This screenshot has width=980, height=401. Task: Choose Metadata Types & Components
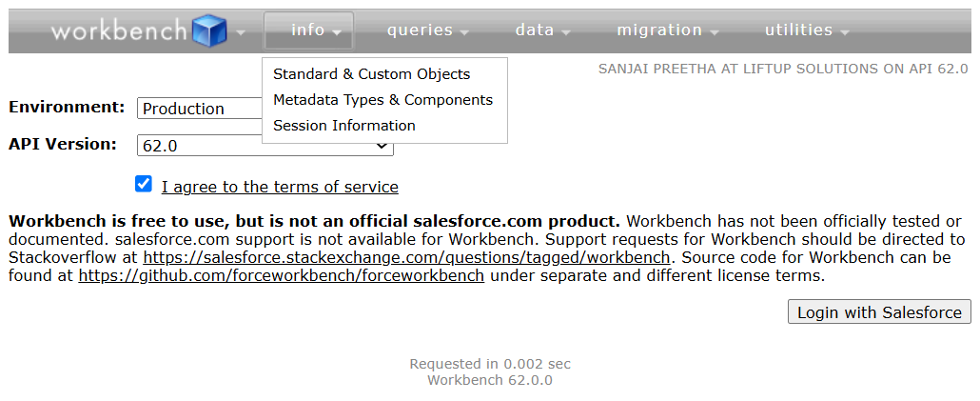coord(382,100)
